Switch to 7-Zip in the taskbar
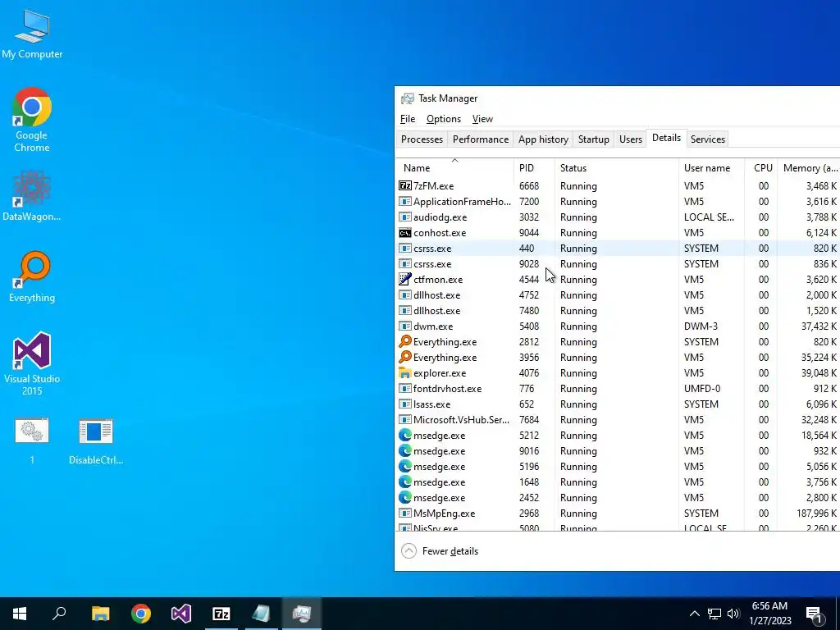Screen dimensions: 840x630 click(x=221, y=614)
